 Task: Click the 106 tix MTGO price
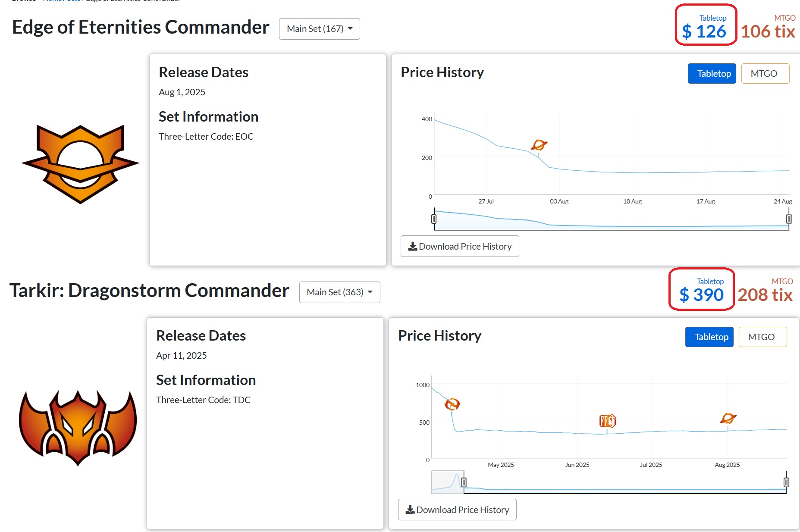[x=768, y=31]
